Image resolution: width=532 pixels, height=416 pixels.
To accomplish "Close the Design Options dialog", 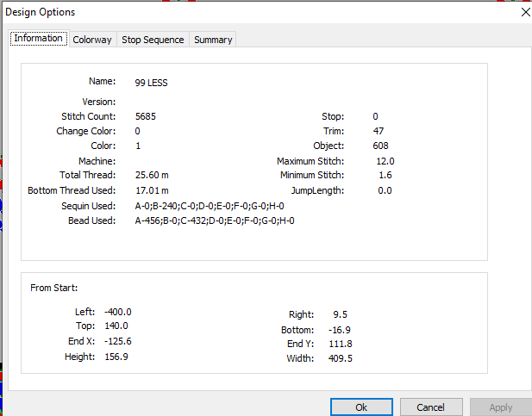I will pos(526,12).
